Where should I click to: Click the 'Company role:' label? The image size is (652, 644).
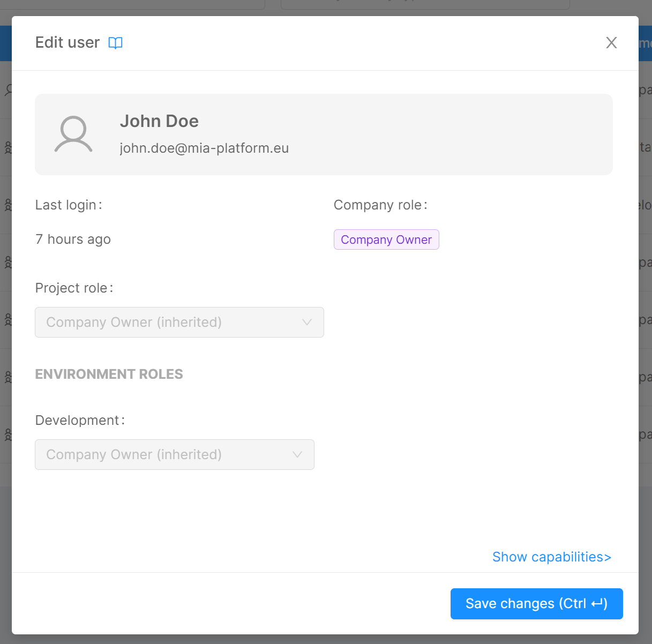(380, 205)
